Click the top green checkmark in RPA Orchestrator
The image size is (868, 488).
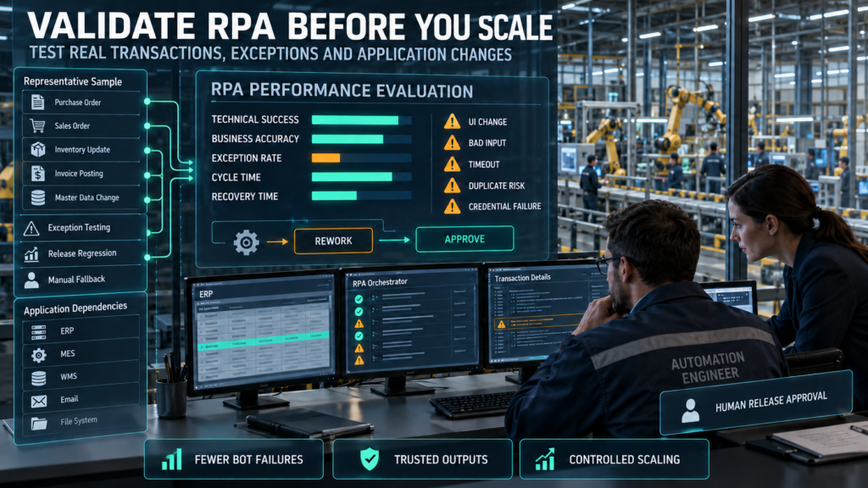[359, 299]
